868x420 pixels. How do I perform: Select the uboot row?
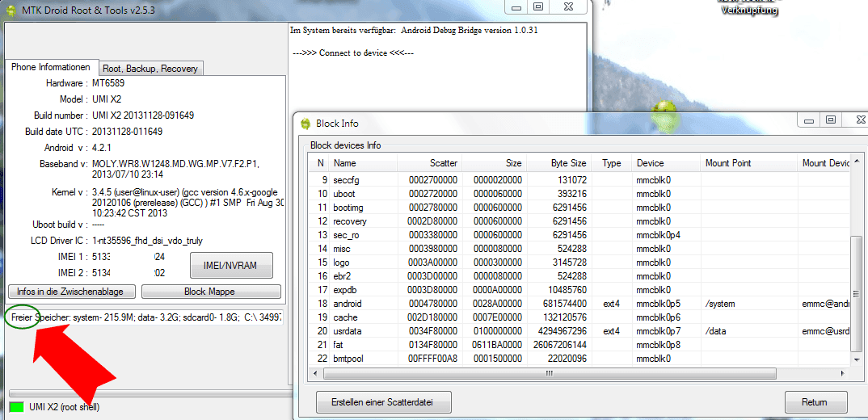click(579, 194)
